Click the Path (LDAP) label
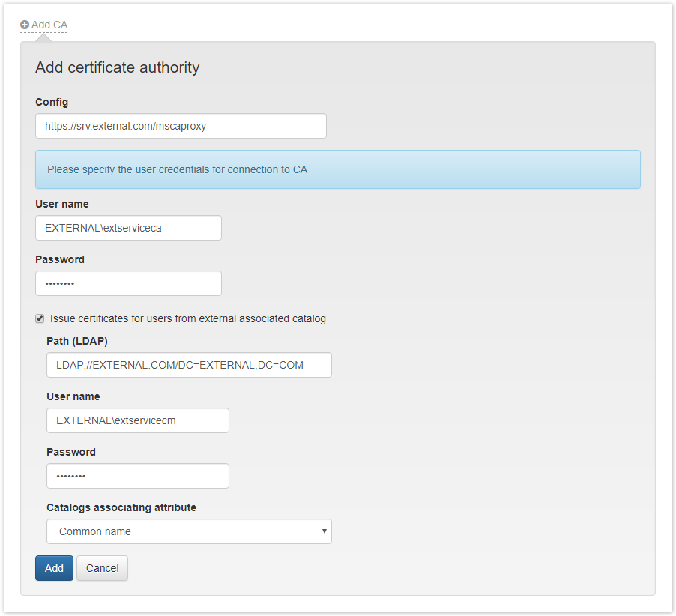 coord(77,341)
